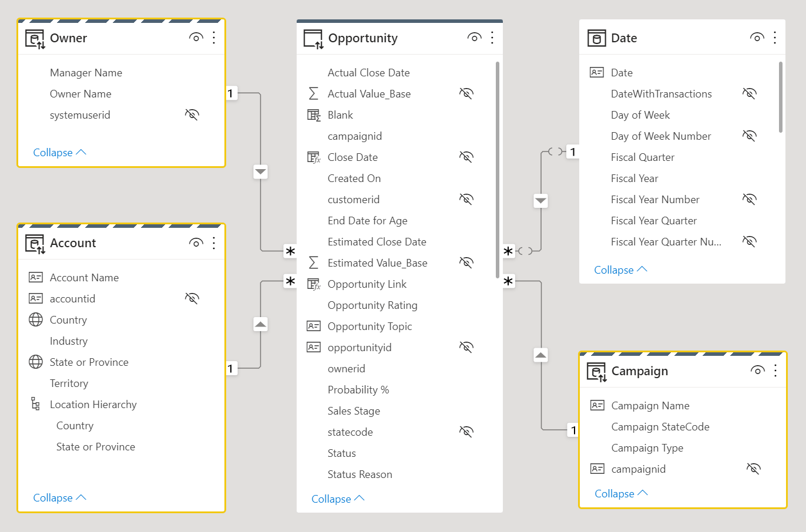
Task: Click Collapse link on Account table
Action: tap(53, 497)
